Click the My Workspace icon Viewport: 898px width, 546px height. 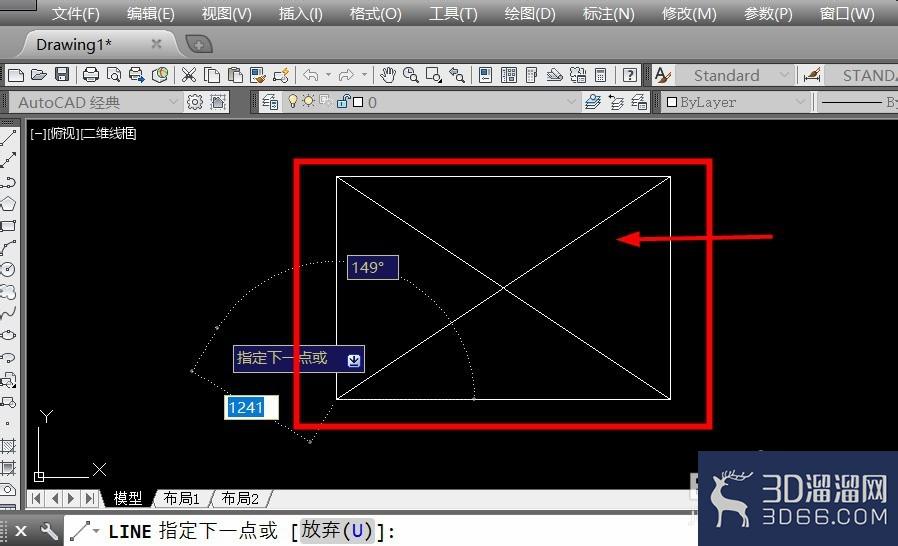click(x=218, y=102)
